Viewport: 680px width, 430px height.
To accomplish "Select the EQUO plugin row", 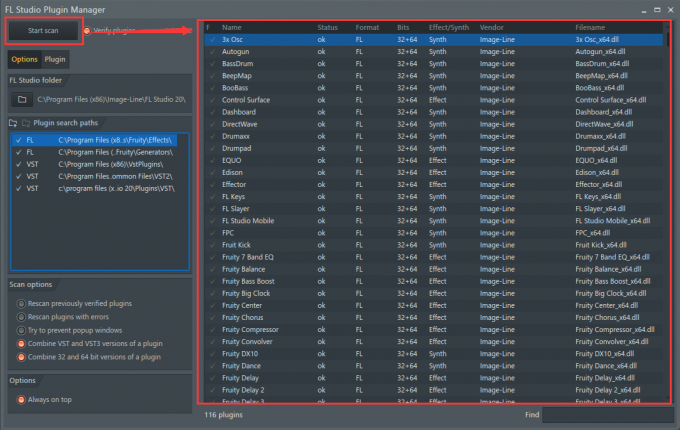I will [x=434, y=160].
